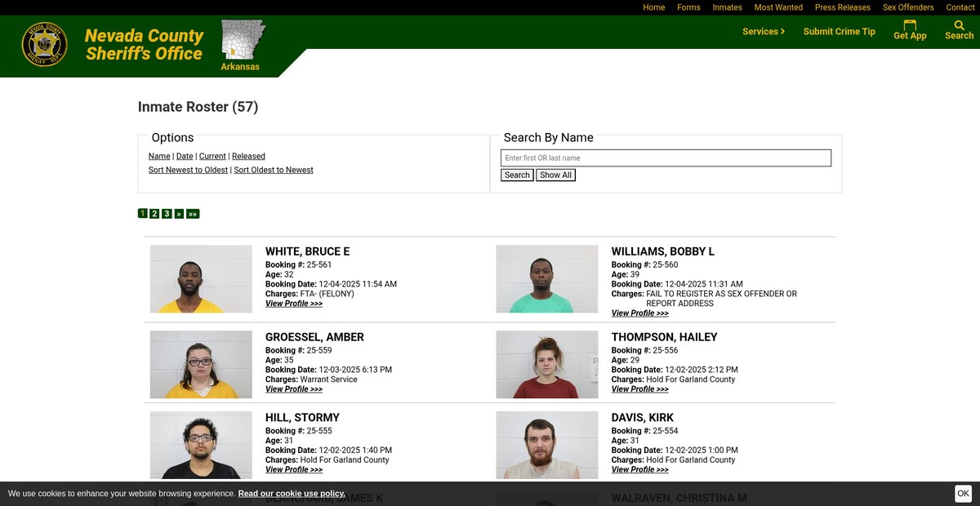Open Contact page
This screenshot has height=506, width=980.
click(x=960, y=7)
